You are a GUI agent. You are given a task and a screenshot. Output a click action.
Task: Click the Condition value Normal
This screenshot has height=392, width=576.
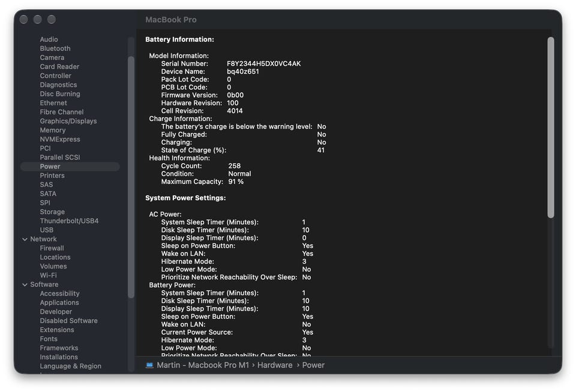(239, 174)
